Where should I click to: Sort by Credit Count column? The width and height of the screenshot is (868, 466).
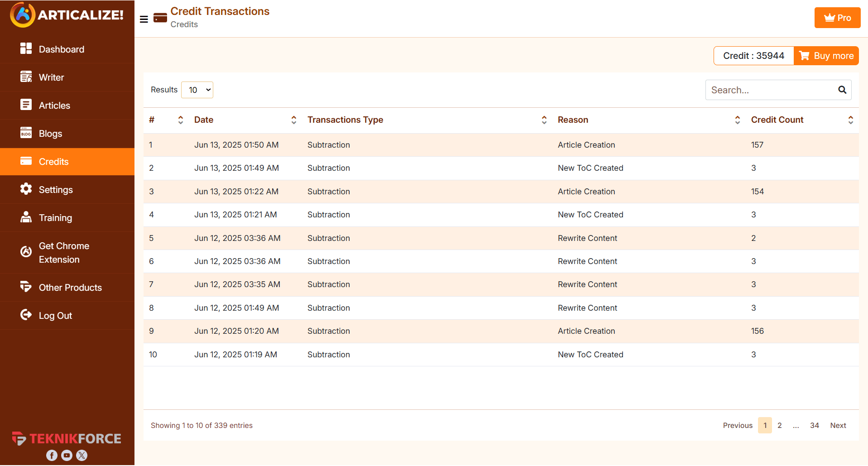[x=850, y=120]
